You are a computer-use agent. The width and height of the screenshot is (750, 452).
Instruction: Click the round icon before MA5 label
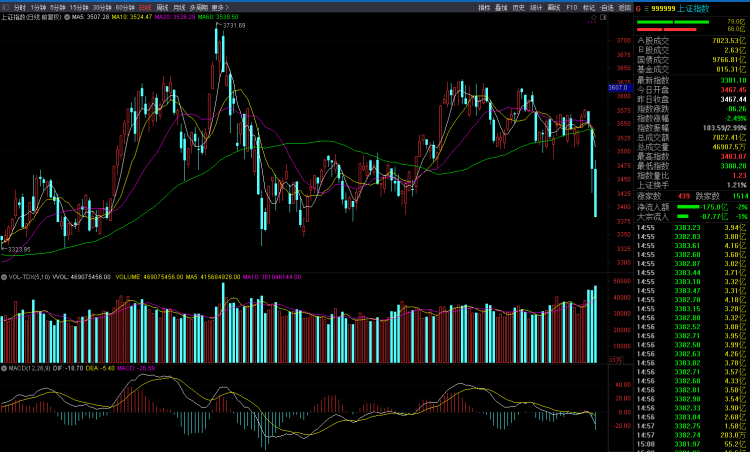pos(68,17)
